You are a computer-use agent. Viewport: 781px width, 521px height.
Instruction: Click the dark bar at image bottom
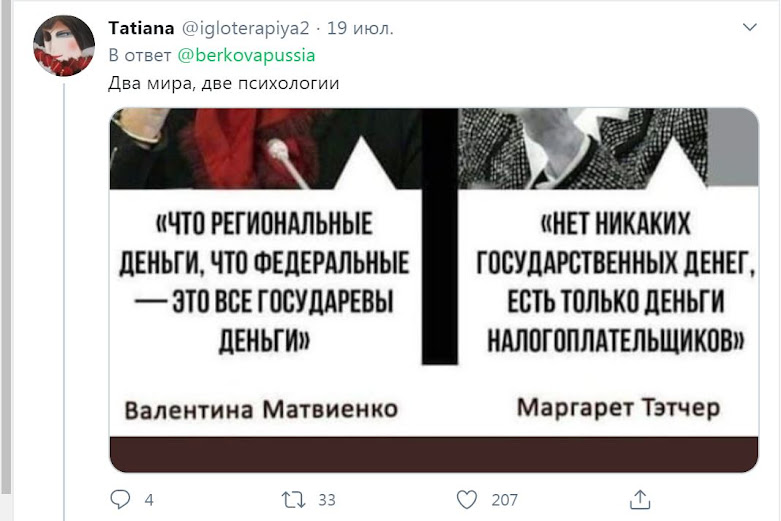tap(434, 454)
